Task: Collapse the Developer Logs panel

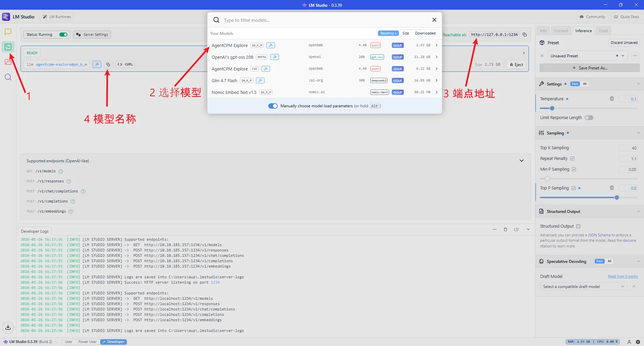Action: click(x=528, y=229)
